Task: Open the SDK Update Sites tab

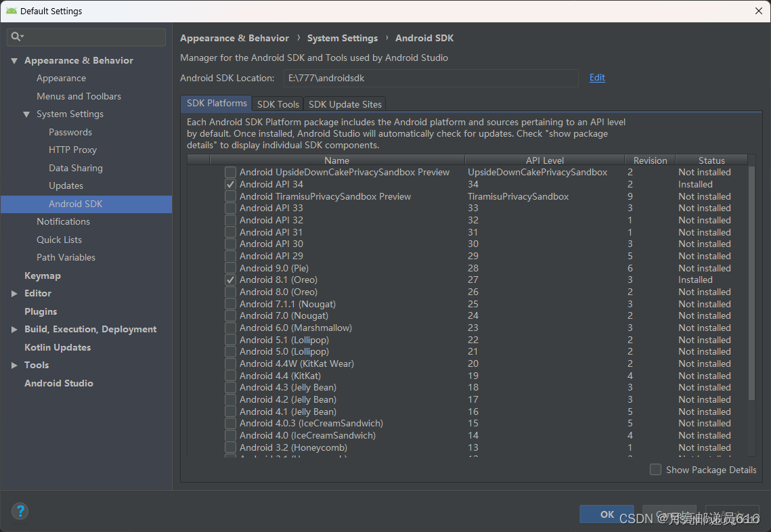Action: click(x=345, y=104)
